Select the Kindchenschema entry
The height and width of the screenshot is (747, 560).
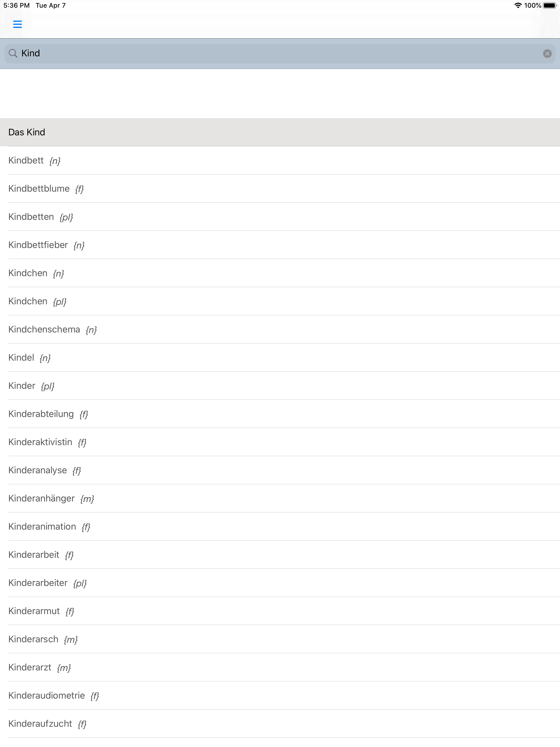pos(44,329)
